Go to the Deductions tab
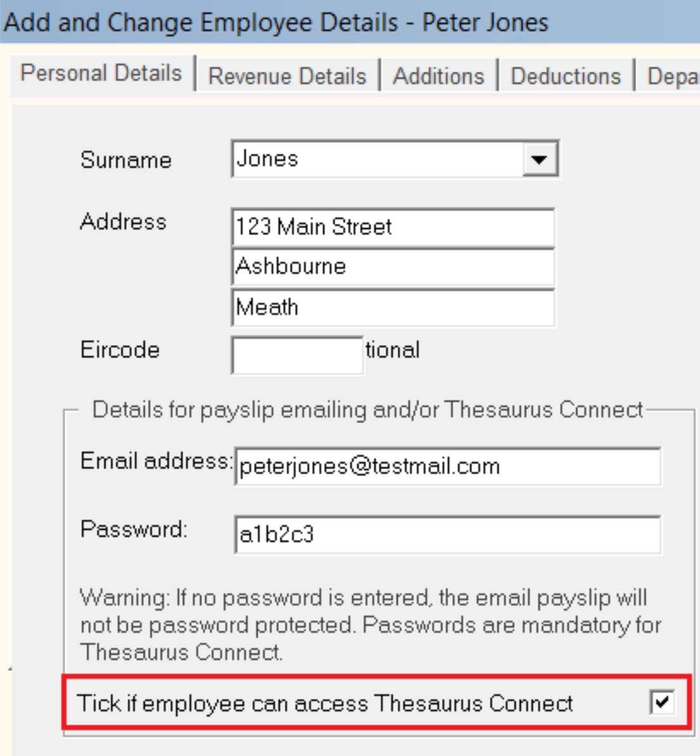The height and width of the screenshot is (756, 700). [568, 76]
